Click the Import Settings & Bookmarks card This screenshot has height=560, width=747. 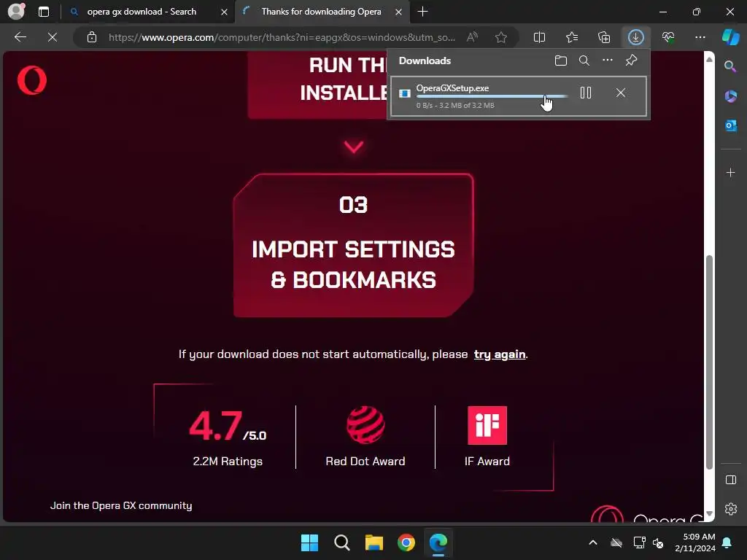tap(354, 245)
